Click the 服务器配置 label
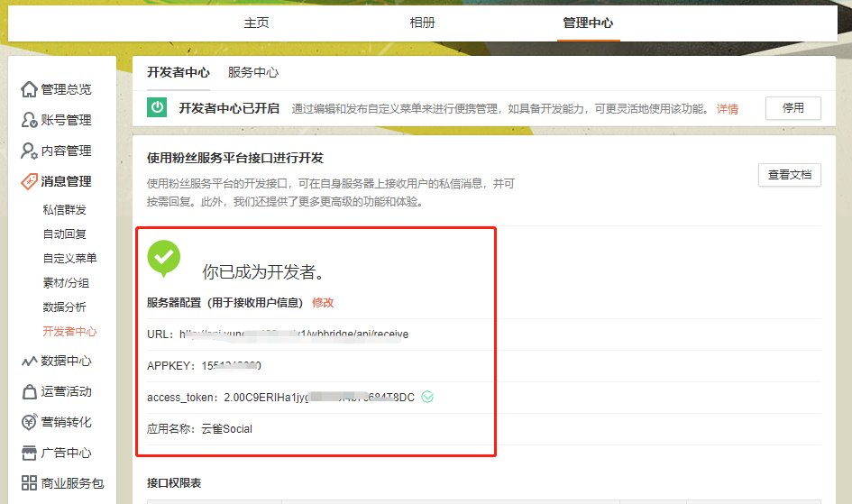The height and width of the screenshot is (504, 852). tap(225, 303)
